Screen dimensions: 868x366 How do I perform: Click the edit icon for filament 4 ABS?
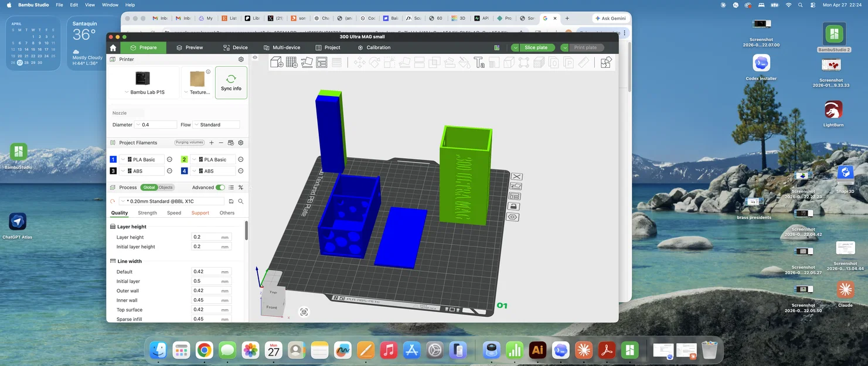coord(241,171)
